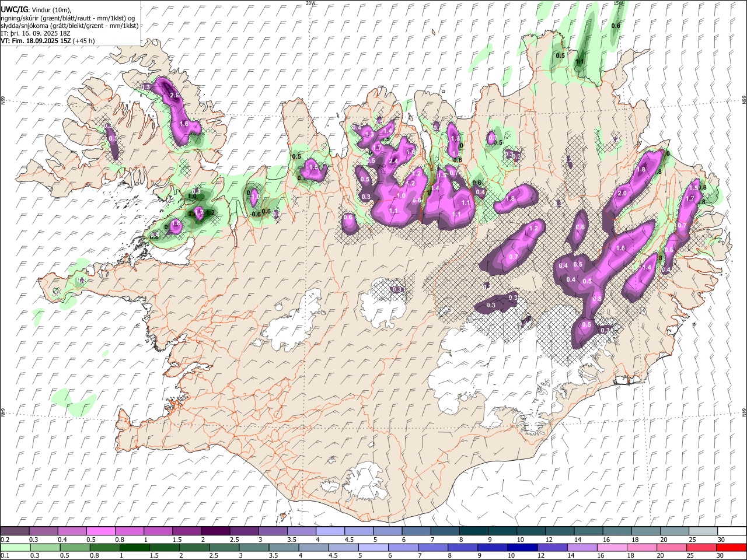The image size is (747, 560).
Task: Pick the top legend swatch between 25 and 30
Action: pos(703,531)
